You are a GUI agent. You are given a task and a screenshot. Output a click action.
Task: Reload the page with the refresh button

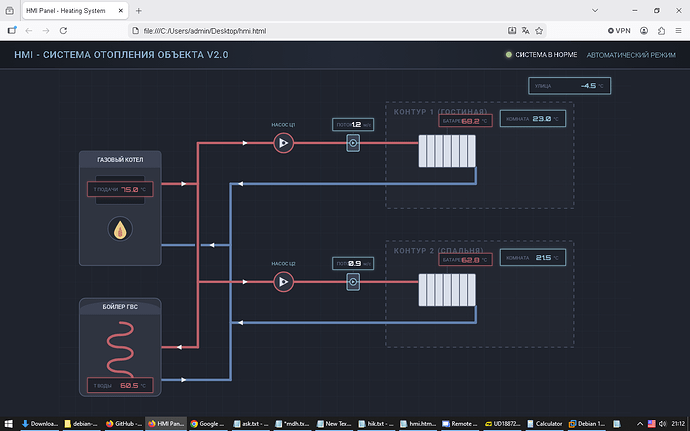65,31
